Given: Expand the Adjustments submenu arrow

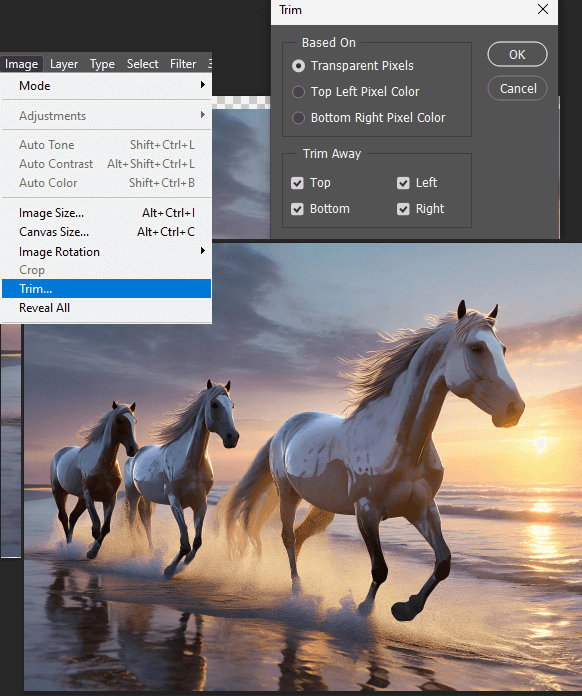Looking at the screenshot, I should click(203, 115).
